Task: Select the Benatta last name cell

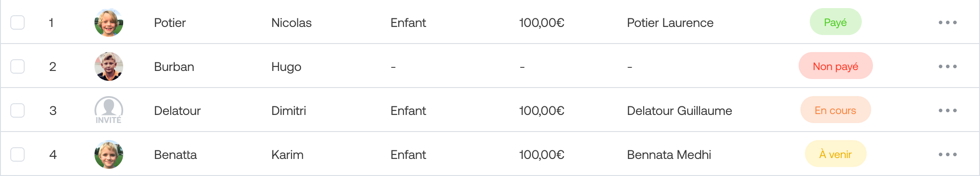Action: coord(176,155)
